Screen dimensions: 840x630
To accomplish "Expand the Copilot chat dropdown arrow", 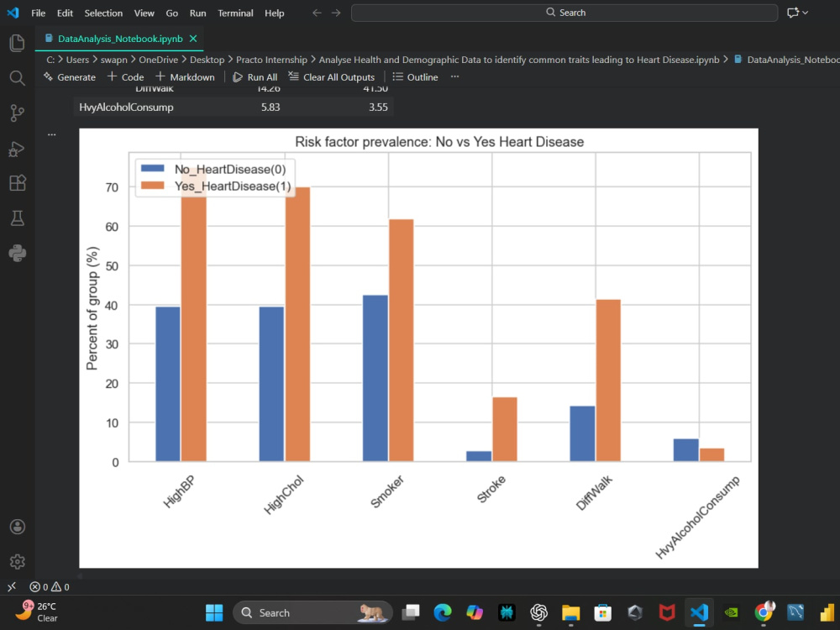I will click(806, 13).
